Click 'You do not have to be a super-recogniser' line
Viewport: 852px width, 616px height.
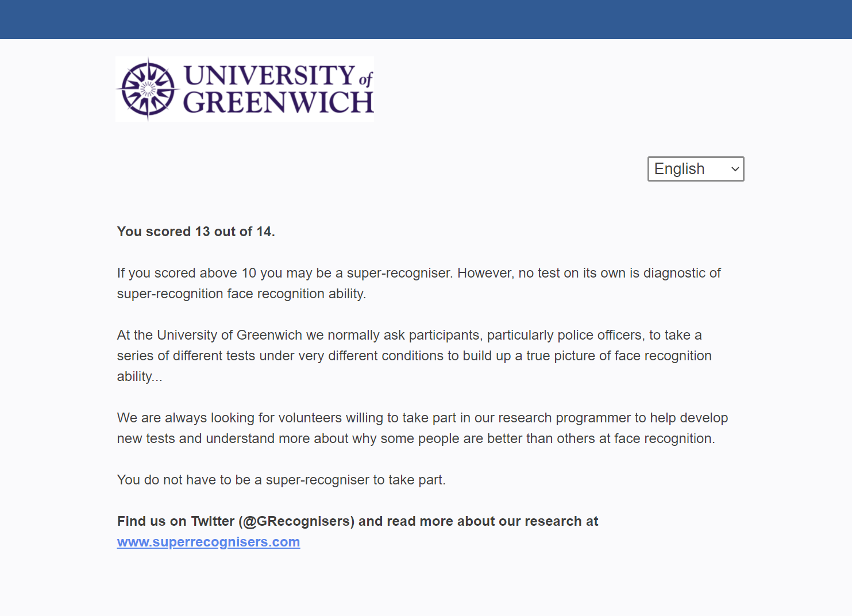tap(281, 480)
